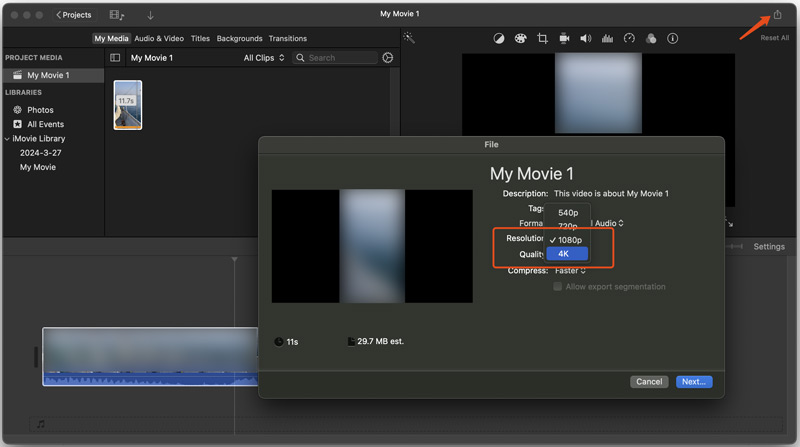Open the Transitions tab
This screenshot has width=800, height=447.
[x=288, y=38]
